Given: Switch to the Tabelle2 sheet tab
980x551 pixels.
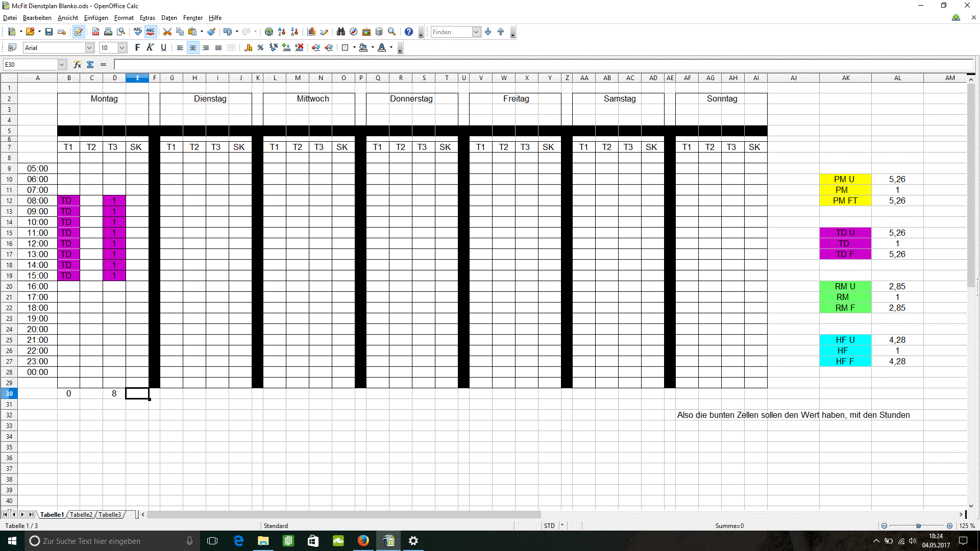Looking at the screenshot, I should pyautogui.click(x=81, y=514).
